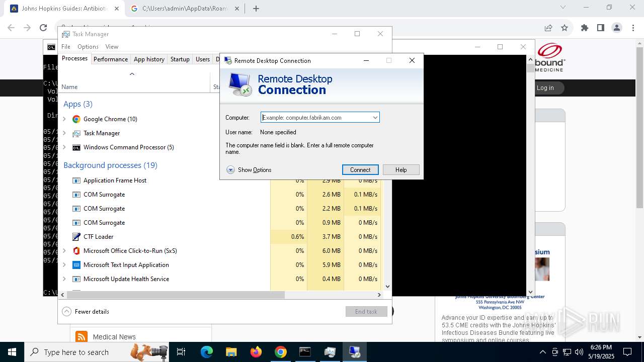This screenshot has width=644, height=362.
Task: Open a new Chrome tab
Action: tap(256, 9)
